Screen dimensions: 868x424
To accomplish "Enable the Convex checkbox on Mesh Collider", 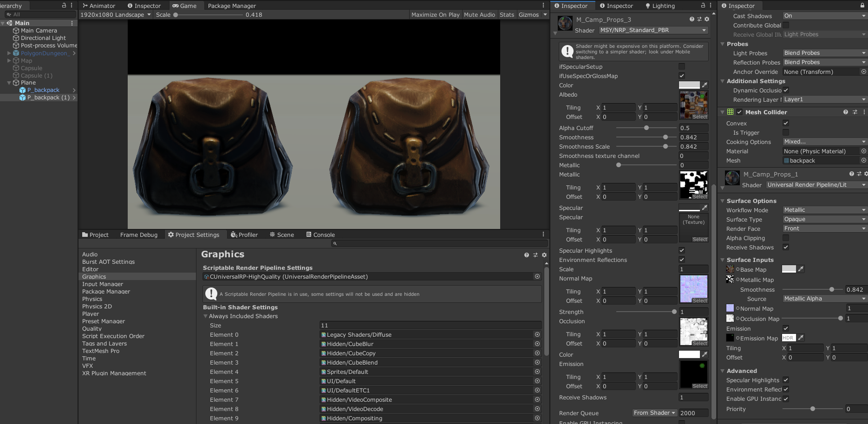I will coord(785,123).
